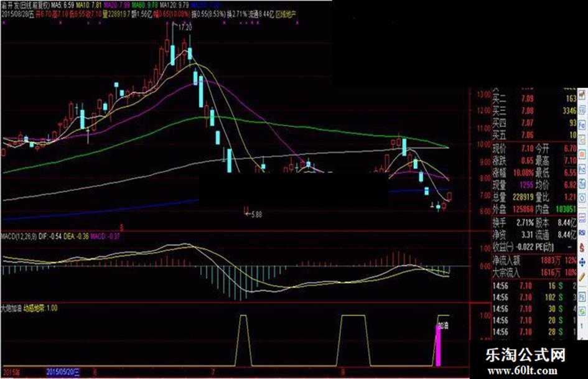Click the 14:56 trade tick with volume 30
Viewport: 588px width, 379px height.
tap(534, 309)
